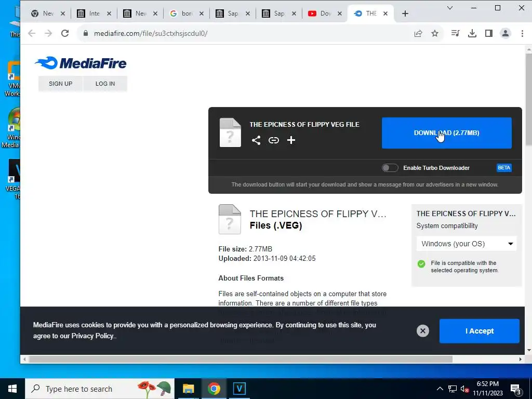Copy link using the chain icon
The height and width of the screenshot is (399, 532).
[x=273, y=140]
